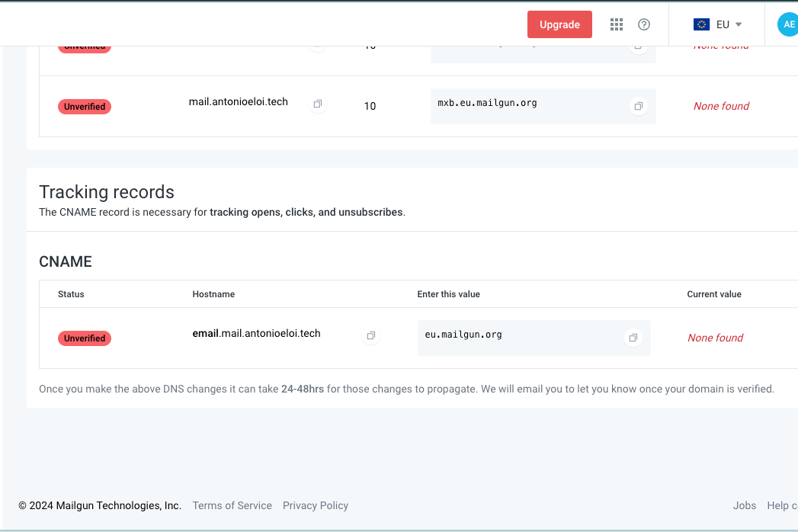Open the Terms of Service link
The width and height of the screenshot is (798, 532).
click(x=232, y=505)
